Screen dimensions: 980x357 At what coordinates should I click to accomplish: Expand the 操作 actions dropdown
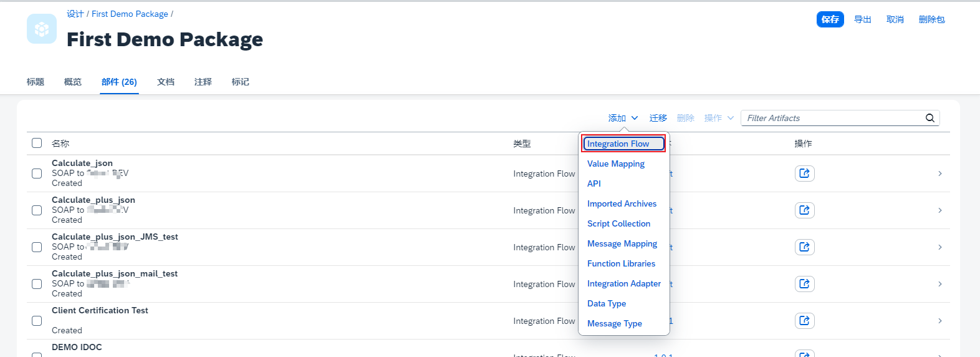click(719, 118)
